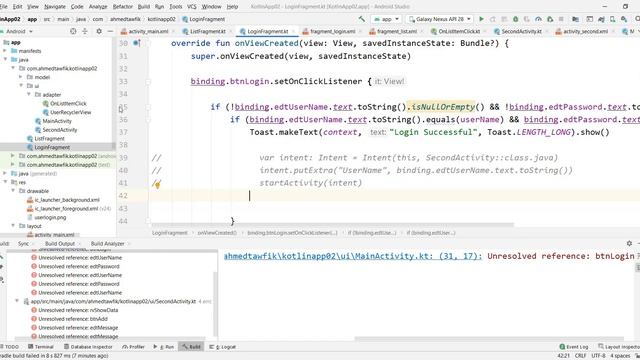Viewport: 640px width, 360px height.
Task: Collapse the SecondActivity.kt error group
Action: tap(17, 301)
